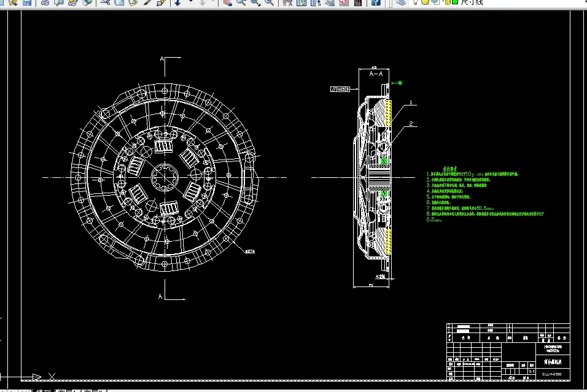The width and height of the screenshot is (587, 392).
Task: Open the Zoom Window flyout tool
Action: [x=255, y=2]
